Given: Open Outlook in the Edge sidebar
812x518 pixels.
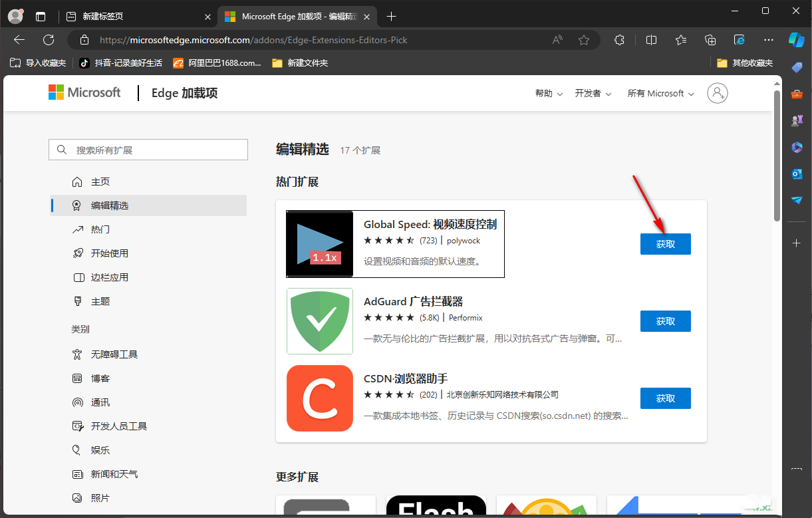Looking at the screenshot, I should (797, 174).
